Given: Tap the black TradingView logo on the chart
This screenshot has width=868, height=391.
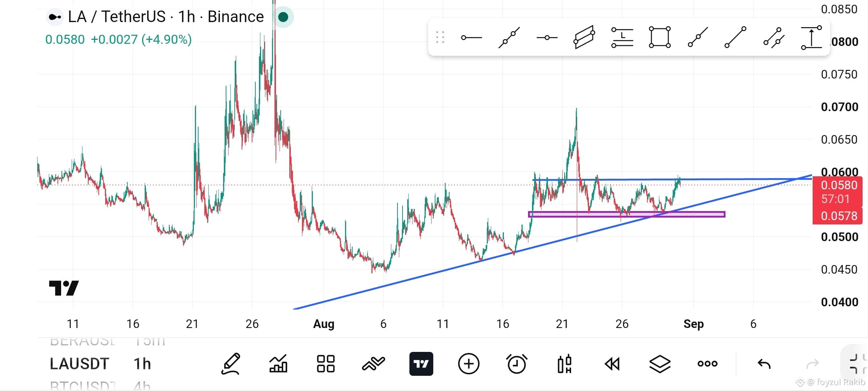Looking at the screenshot, I should click(64, 288).
